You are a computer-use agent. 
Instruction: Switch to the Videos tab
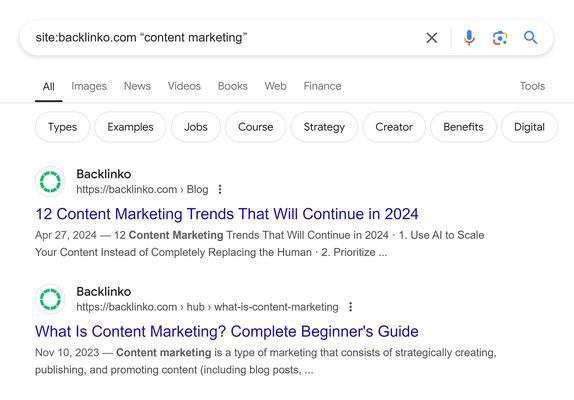[x=184, y=86]
